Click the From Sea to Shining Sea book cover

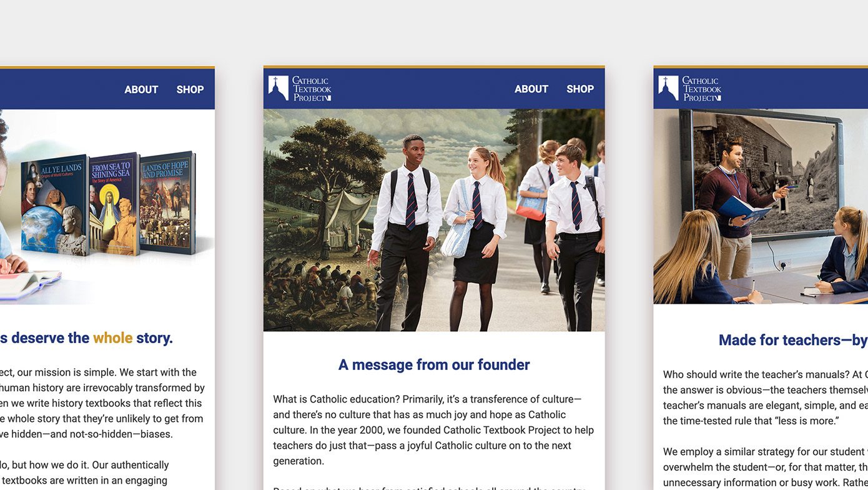(114, 204)
